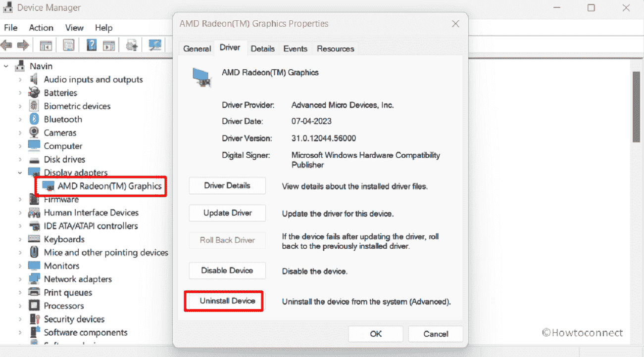Toggle the Show/Hide Action Pane toolbar icon
Screen dimensions: 644x357
(x=109, y=45)
